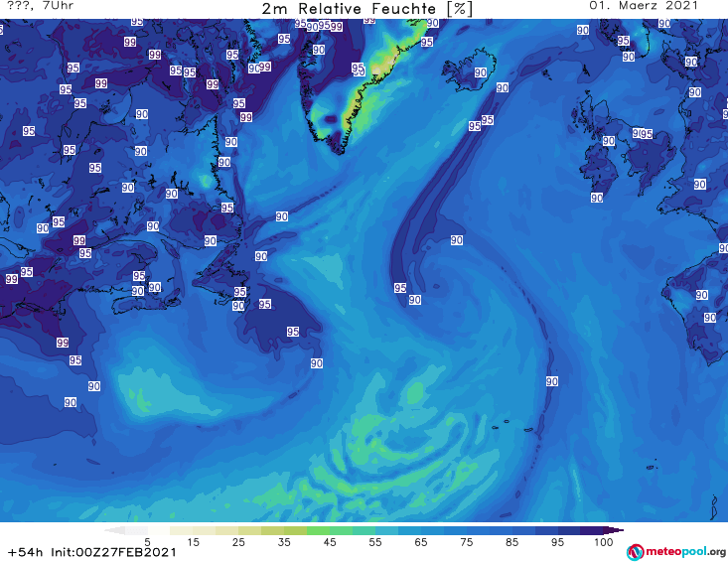Click the '99' label at the left map edge
Screen dimensions: 728x562
[12, 279]
